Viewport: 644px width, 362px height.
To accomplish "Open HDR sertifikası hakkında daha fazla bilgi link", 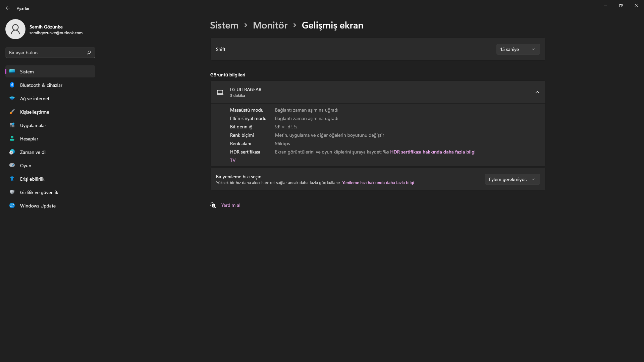I will (x=432, y=152).
